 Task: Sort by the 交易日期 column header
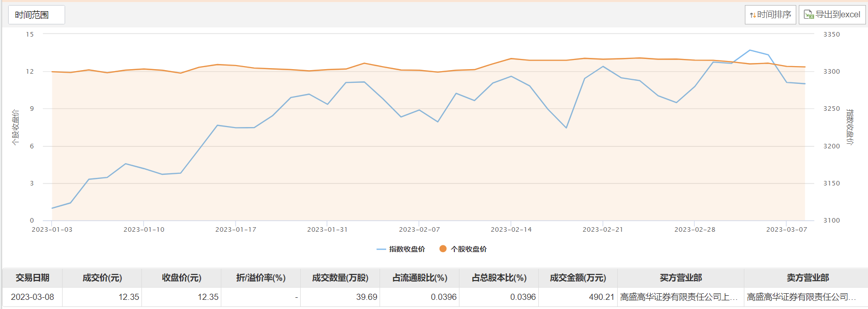tap(33, 278)
